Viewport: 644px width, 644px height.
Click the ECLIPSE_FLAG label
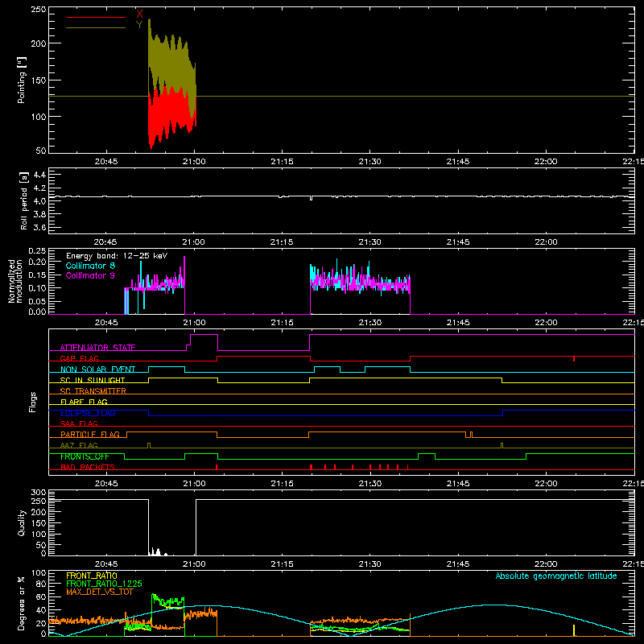tap(88, 413)
